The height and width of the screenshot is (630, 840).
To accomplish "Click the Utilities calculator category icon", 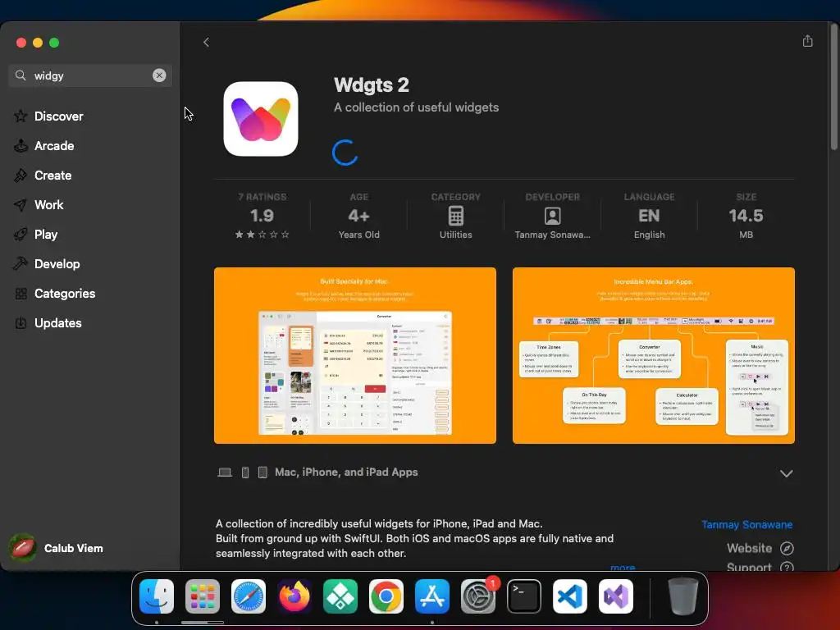I will click(456, 216).
